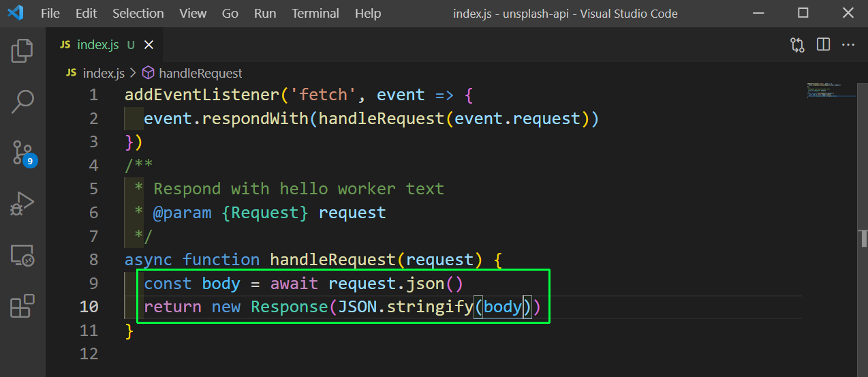The image size is (868, 377).
Task: Close the index.js tab
Action: point(149,45)
